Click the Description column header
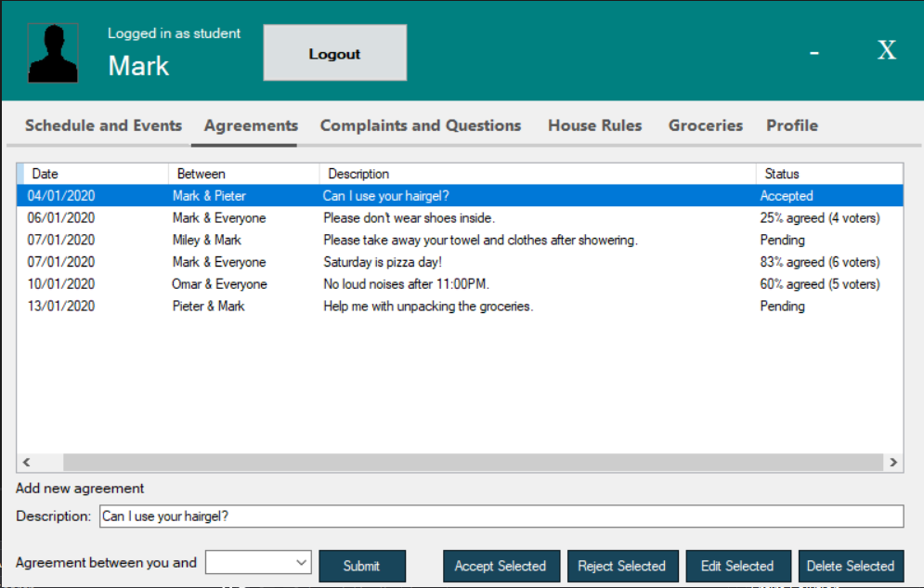Screen dimensions: 924x588 pyautogui.click(x=538, y=174)
